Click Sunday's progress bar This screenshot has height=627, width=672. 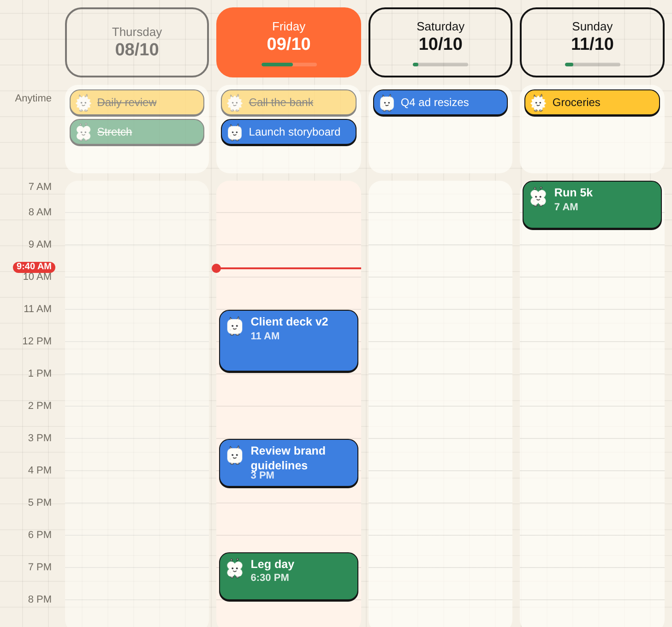click(x=593, y=65)
